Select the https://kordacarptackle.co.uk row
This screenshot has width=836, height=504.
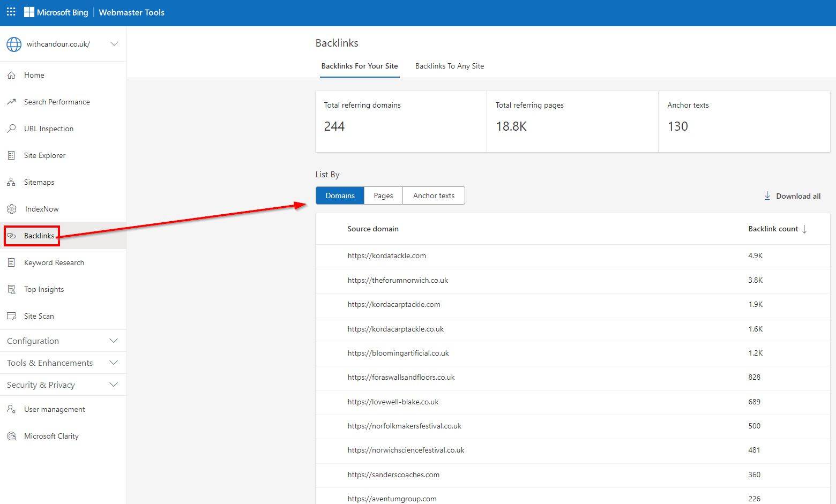(573, 329)
